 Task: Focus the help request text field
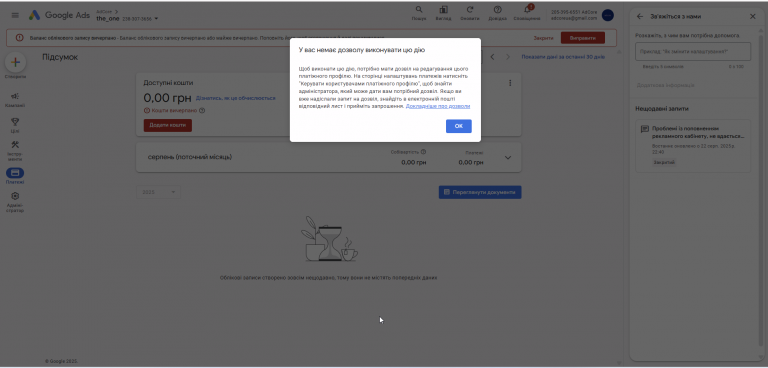(x=693, y=51)
